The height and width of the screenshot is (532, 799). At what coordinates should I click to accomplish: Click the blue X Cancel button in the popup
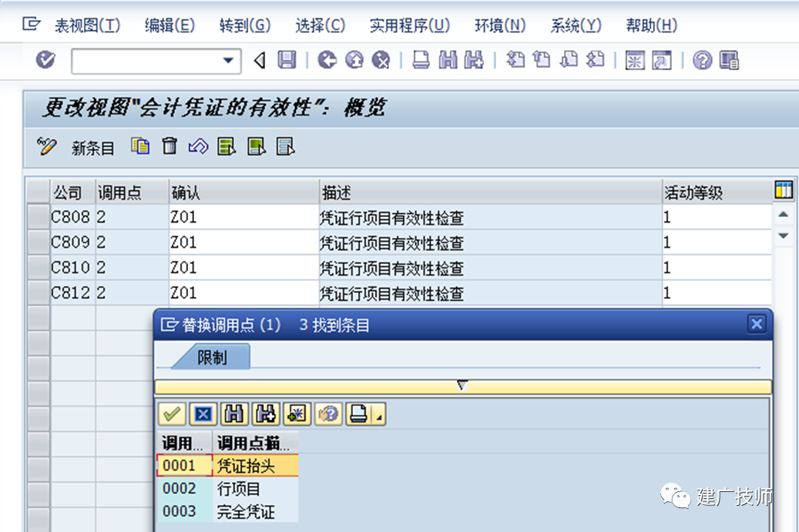[203, 414]
